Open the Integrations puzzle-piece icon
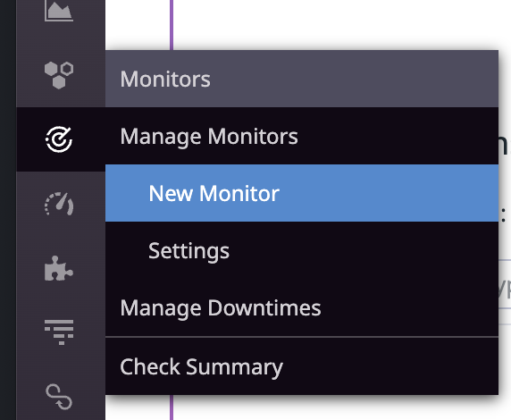511x420 pixels. (x=59, y=268)
